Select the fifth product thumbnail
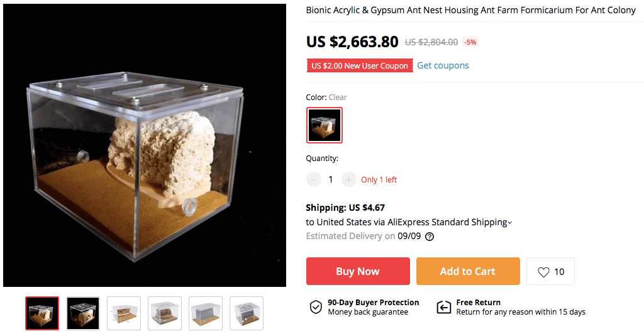The height and width of the screenshot is (336, 644). 206,313
